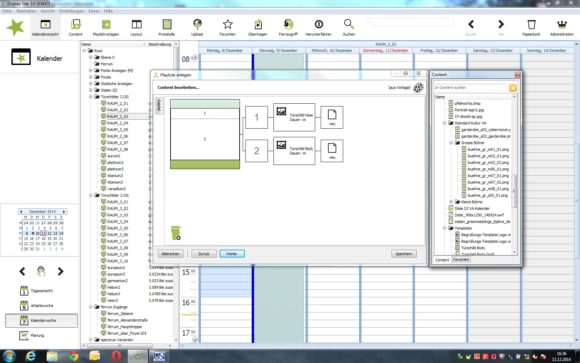The image size is (580, 363).
Task: Click the Weiter button
Action: 232,253
